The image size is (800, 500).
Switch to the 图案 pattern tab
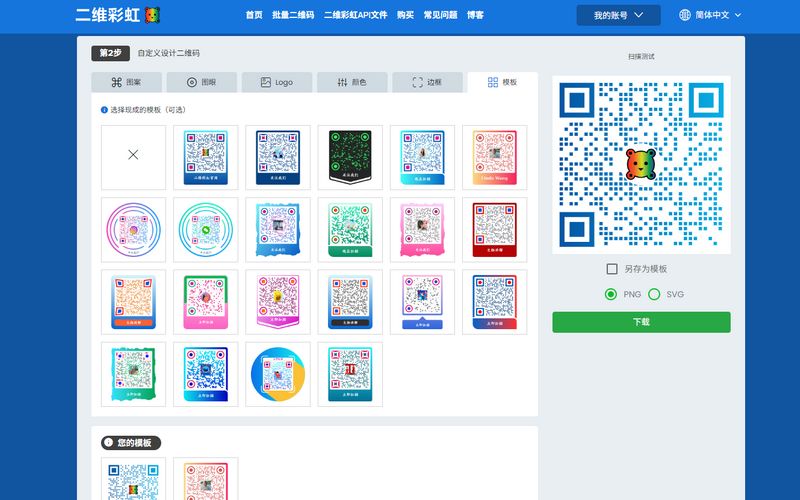tap(126, 82)
